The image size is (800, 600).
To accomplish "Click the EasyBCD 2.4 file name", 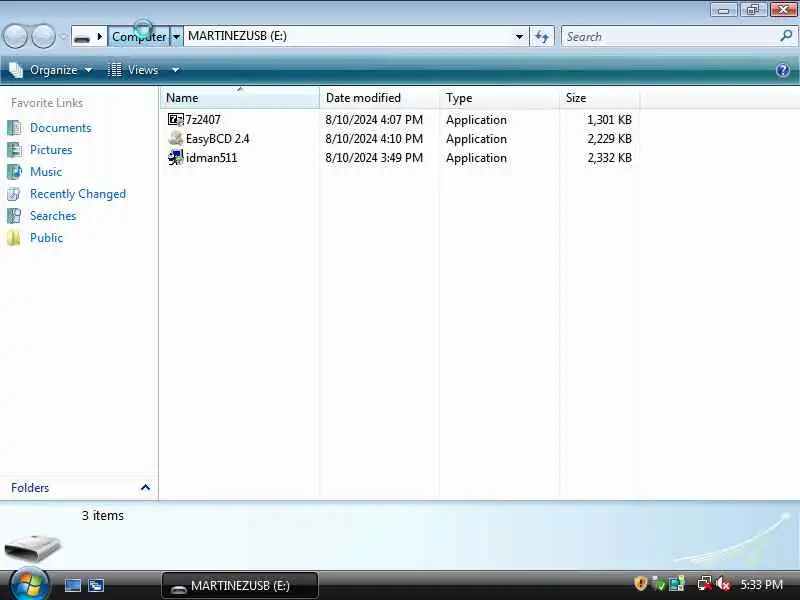I will point(217,139).
